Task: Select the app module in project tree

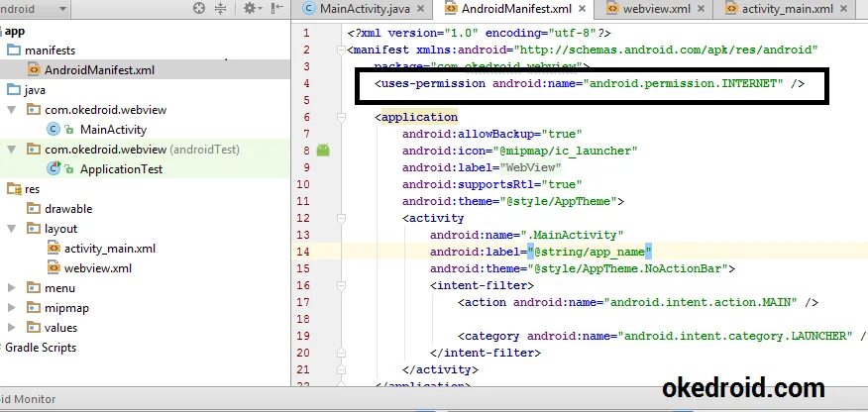Action: [15, 32]
